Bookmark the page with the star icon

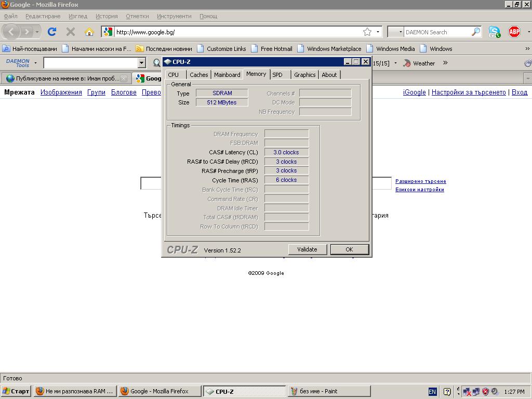367,32
